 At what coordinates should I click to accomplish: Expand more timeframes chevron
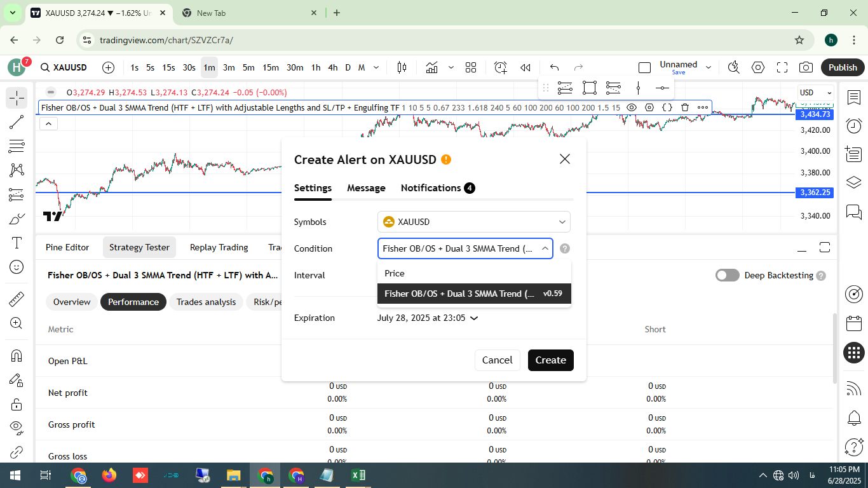[x=376, y=67]
